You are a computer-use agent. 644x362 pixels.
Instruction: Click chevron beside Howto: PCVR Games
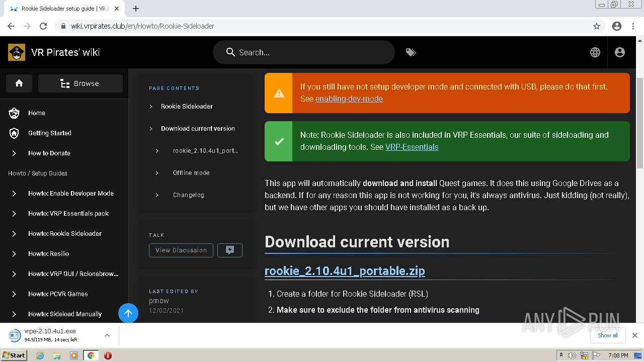point(14,294)
